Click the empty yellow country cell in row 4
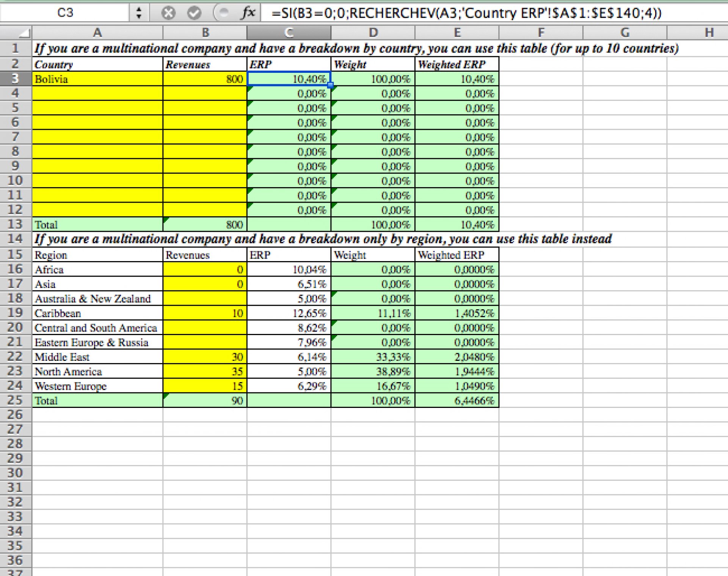 tap(97, 93)
